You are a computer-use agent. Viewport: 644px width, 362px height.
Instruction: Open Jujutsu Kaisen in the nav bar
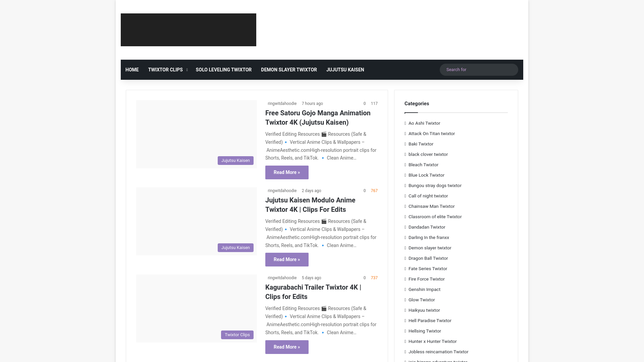click(345, 70)
